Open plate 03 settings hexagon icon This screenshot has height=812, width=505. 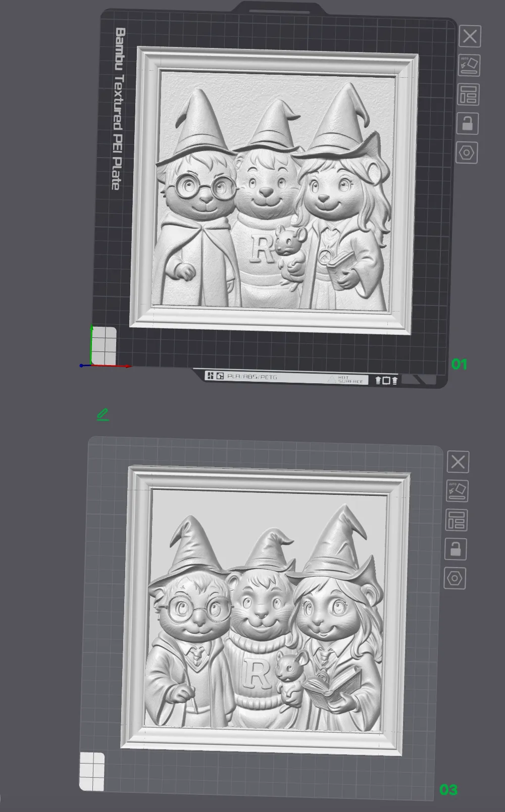pos(454,578)
